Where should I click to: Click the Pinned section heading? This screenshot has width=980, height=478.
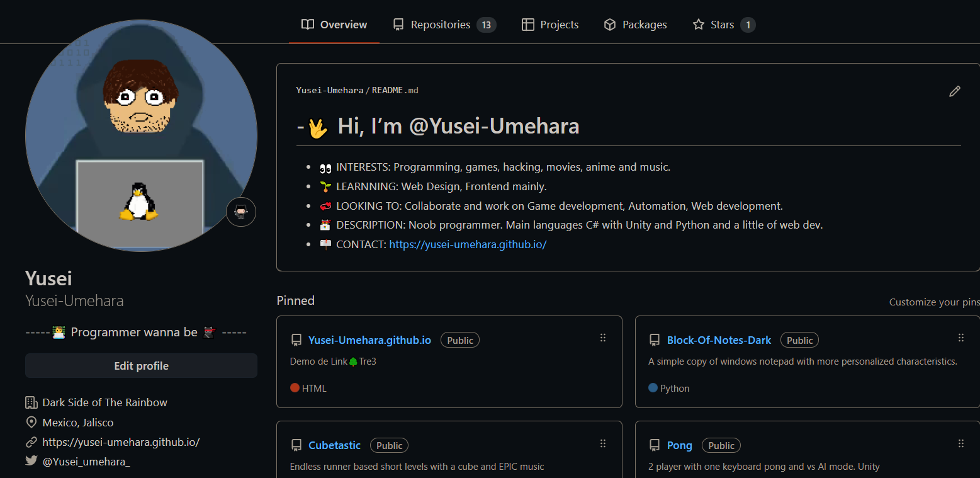[x=296, y=300]
